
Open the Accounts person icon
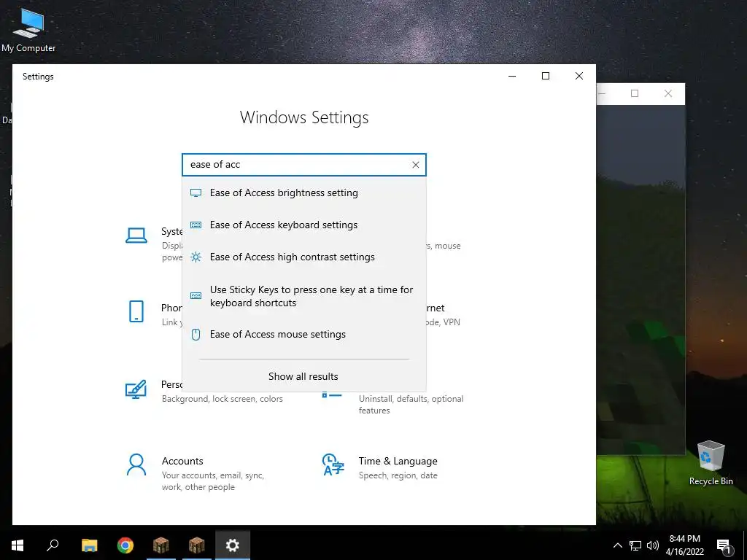point(136,464)
